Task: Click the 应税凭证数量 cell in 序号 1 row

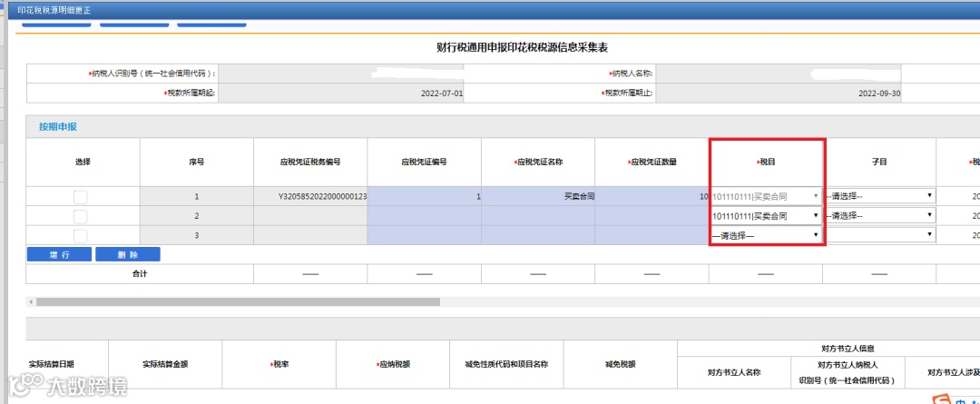Action: (652, 196)
